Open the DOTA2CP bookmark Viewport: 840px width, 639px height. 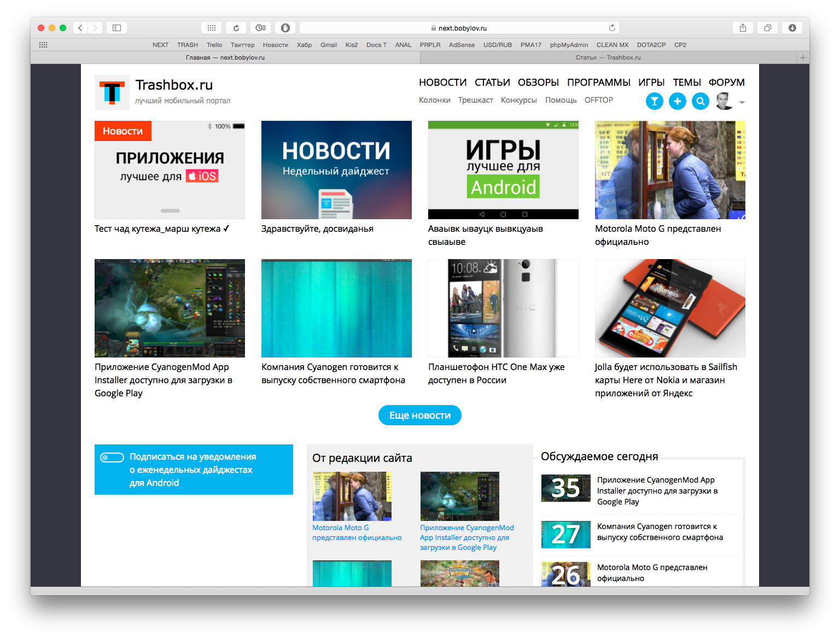pyautogui.click(x=651, y=45)
